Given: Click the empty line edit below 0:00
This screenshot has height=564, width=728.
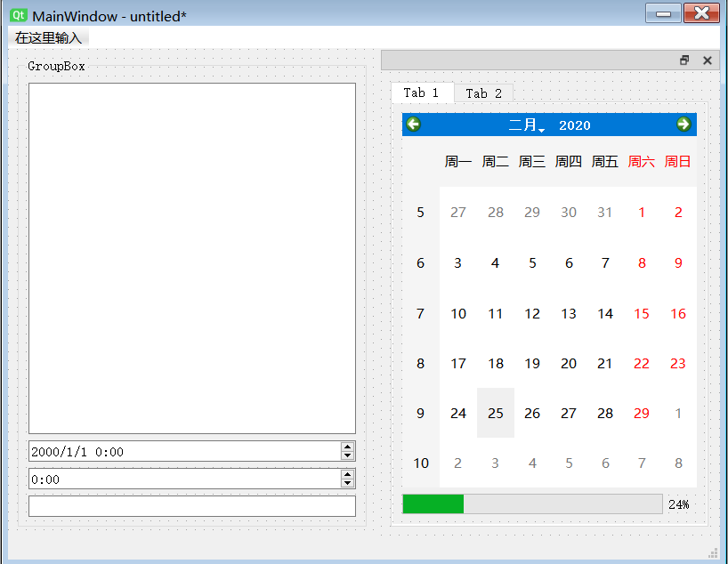Looking at the screenshot, I should click(x=191, y=506).
